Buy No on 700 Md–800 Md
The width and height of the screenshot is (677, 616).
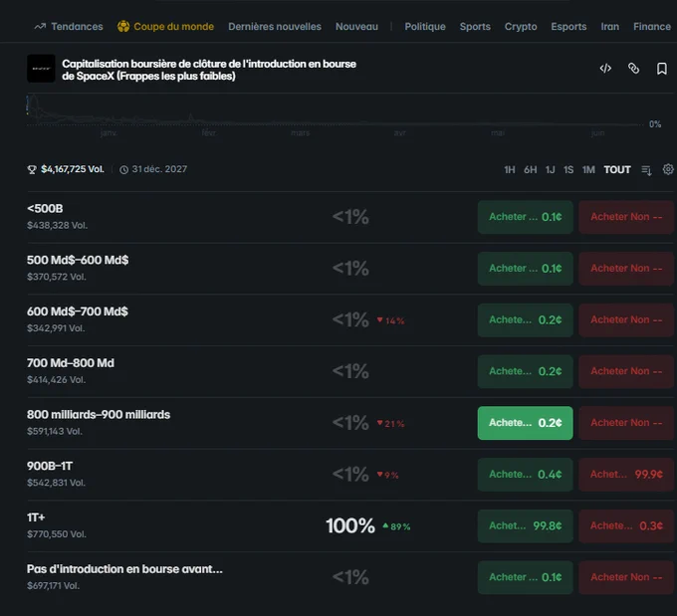(x=626, y=371)
